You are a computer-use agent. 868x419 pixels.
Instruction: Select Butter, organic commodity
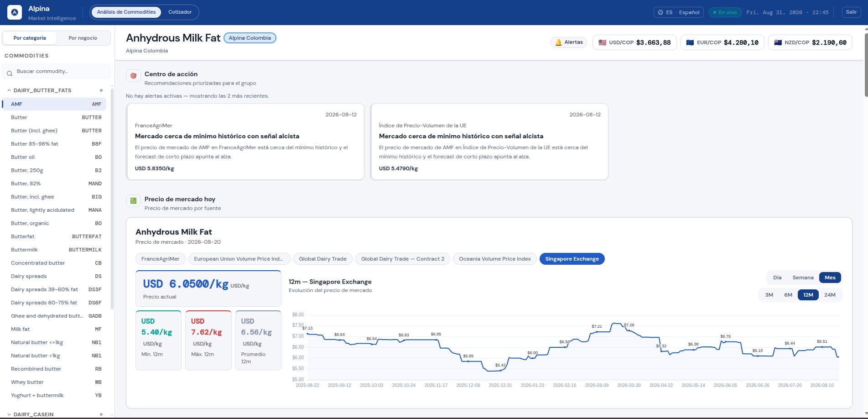click(54, 223)
